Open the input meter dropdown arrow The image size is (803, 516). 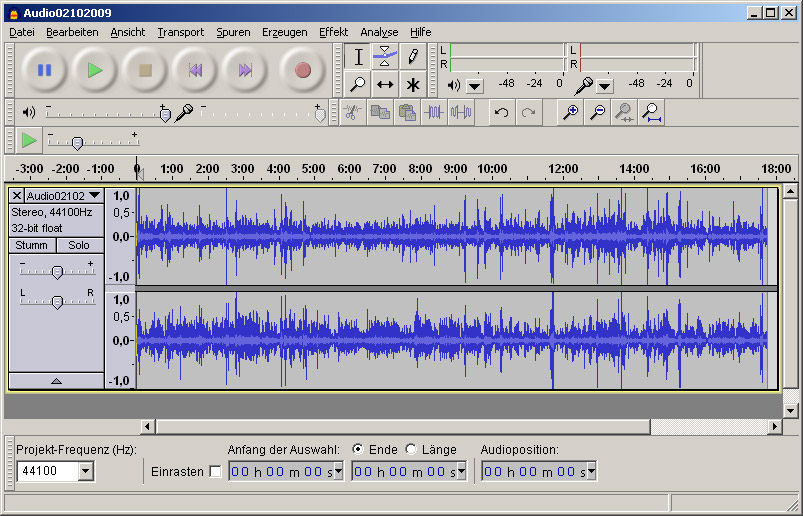604,86
